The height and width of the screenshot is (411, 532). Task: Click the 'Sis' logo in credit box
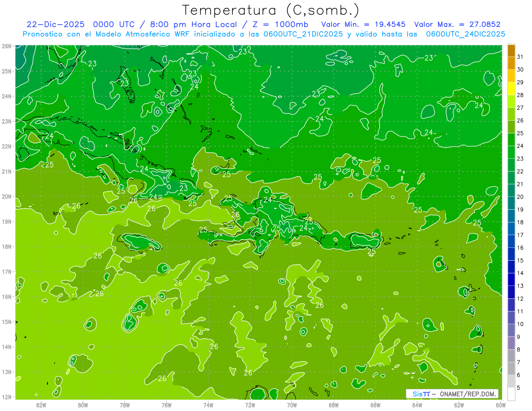click(x=417, y=394)
